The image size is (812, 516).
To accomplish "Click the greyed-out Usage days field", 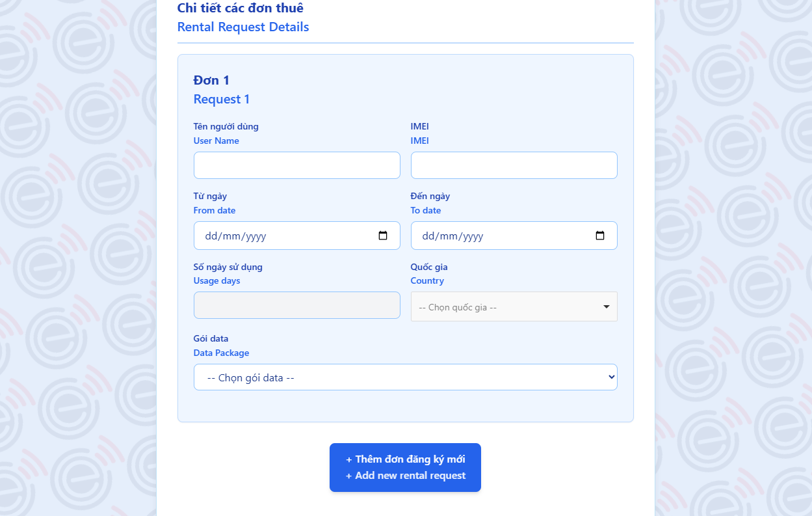I will (x=296, y=305).
